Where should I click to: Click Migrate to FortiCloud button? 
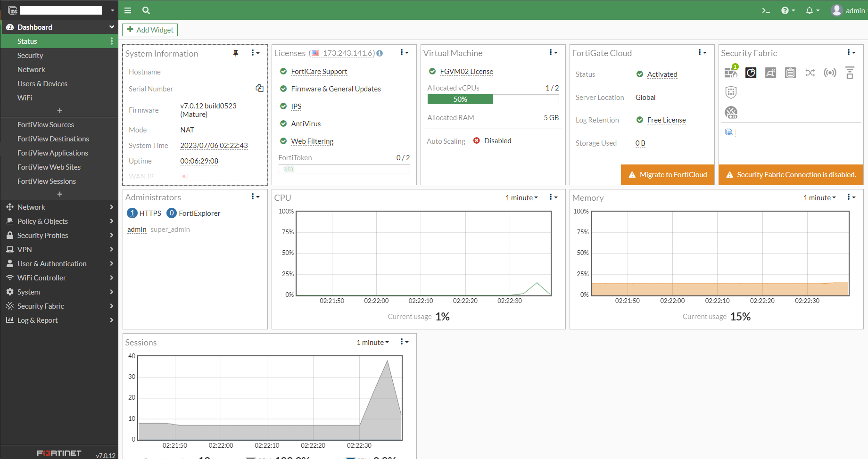click(x=668, y=174)
